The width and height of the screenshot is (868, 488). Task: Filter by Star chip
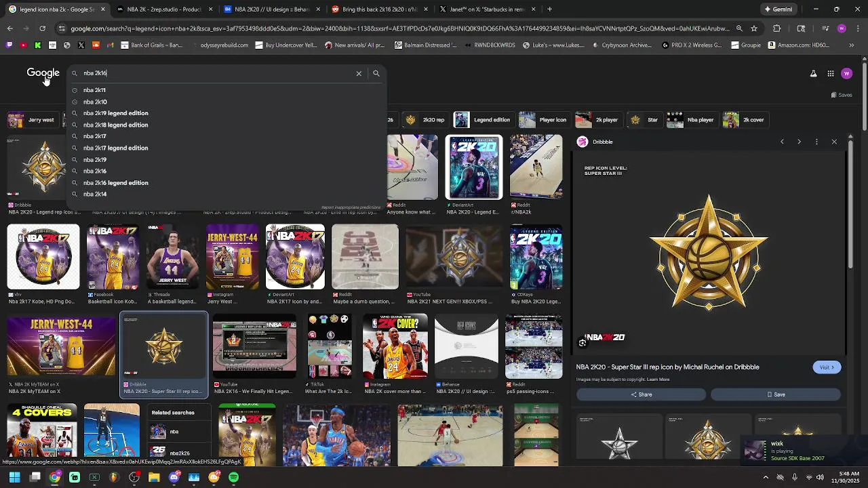pos(644,120)
